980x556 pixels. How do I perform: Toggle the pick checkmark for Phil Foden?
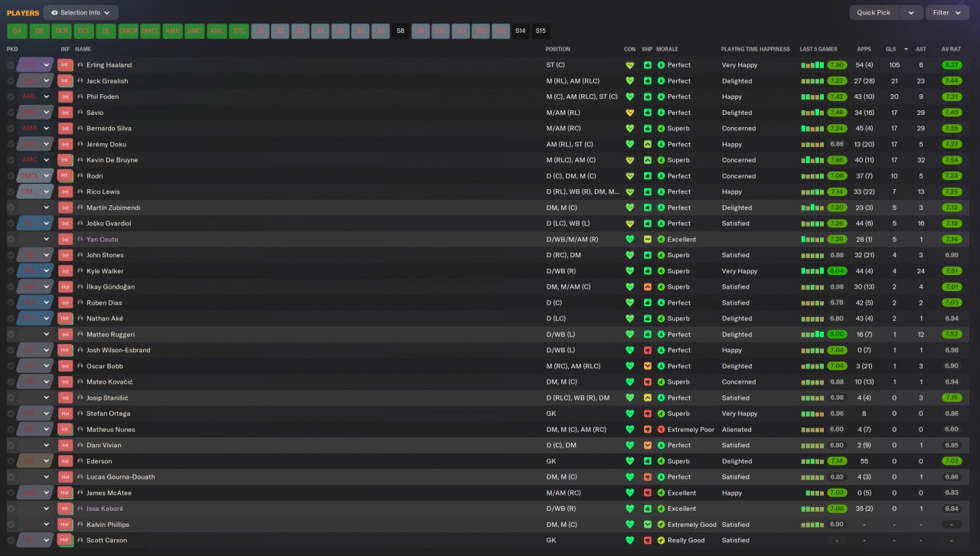click(11, 96)
